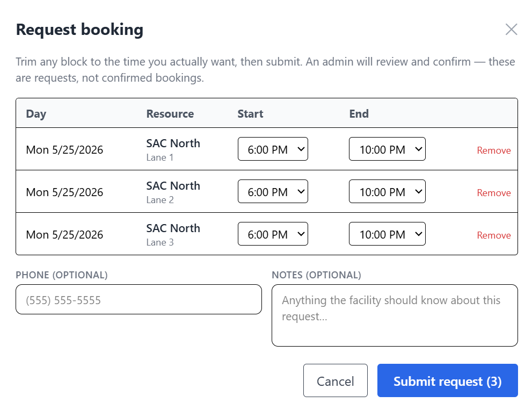Submit request for 3 bookings
Viewport: 532px width, 410px height.
pos(448,381)
